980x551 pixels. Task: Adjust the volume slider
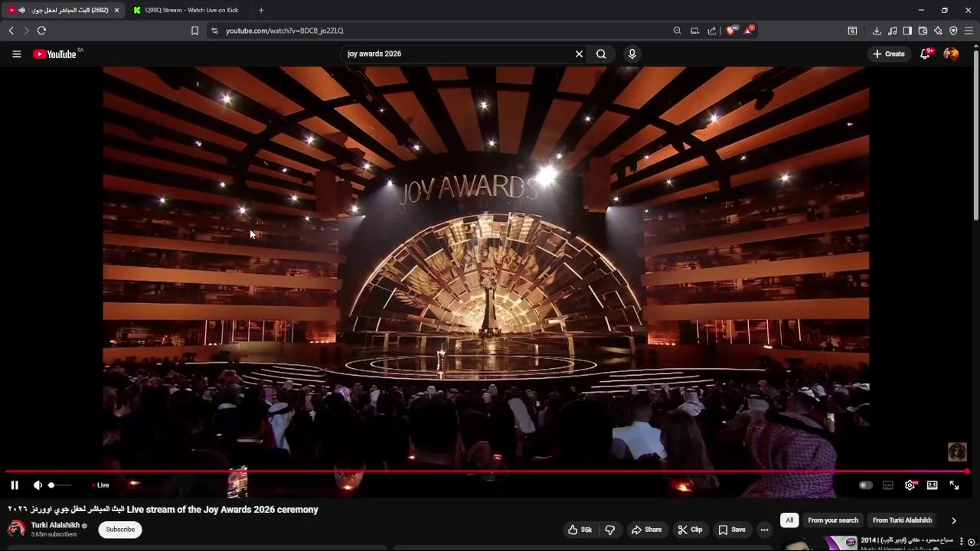click(60, 485)
